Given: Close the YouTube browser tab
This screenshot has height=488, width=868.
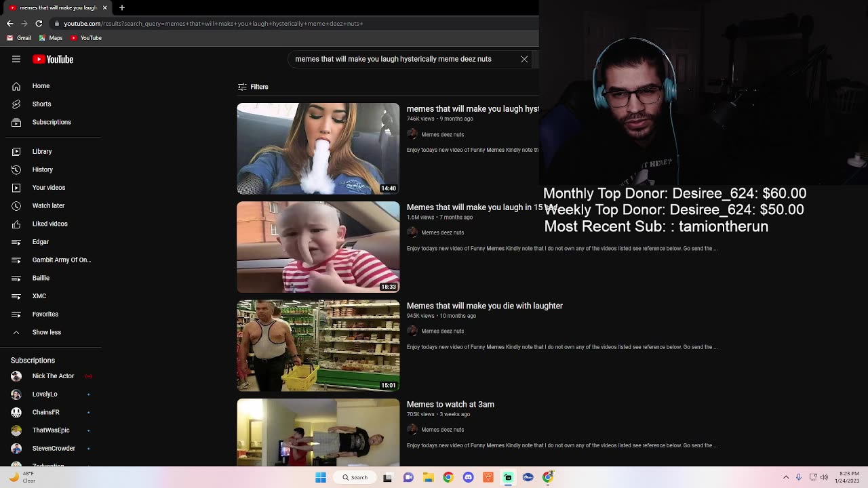Looking at the screenshot, I should click(x=105, y=8).
